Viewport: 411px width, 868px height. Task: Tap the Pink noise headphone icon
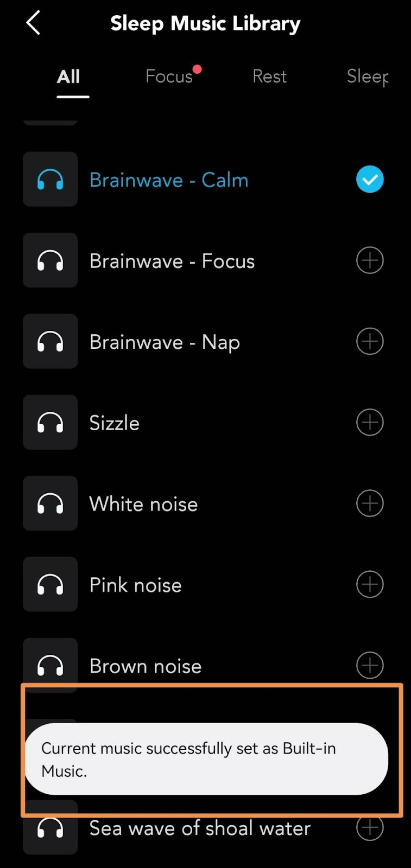(50, 584)
